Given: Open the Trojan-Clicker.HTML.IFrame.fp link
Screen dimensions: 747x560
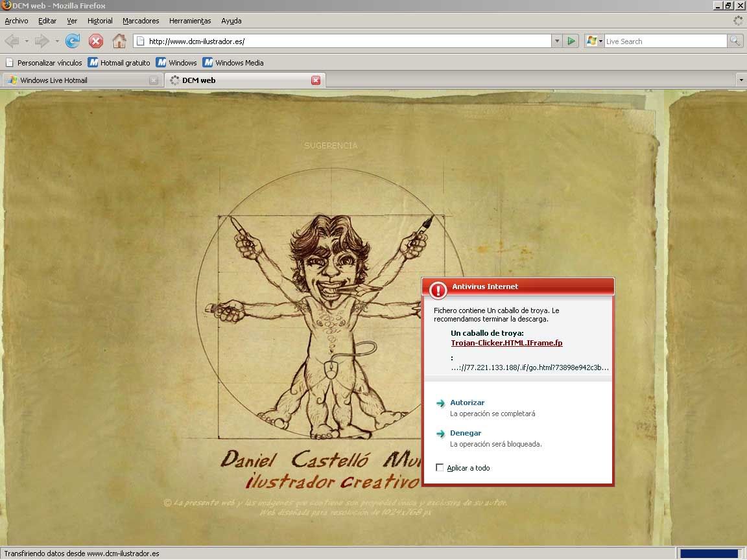Looking at the screenshot, I should pyautogui.click(x=506, y=343).
